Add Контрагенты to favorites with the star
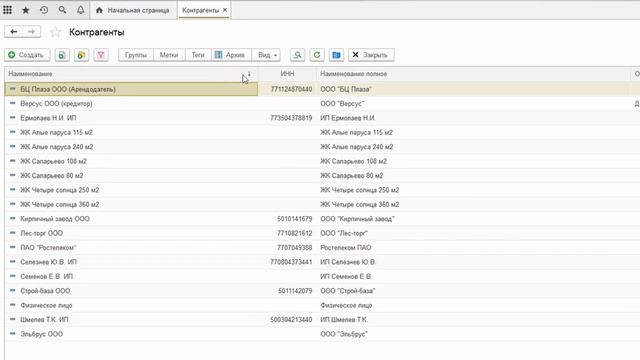The image size is (640, 360). pyautogui.click(x=55, y=32)
